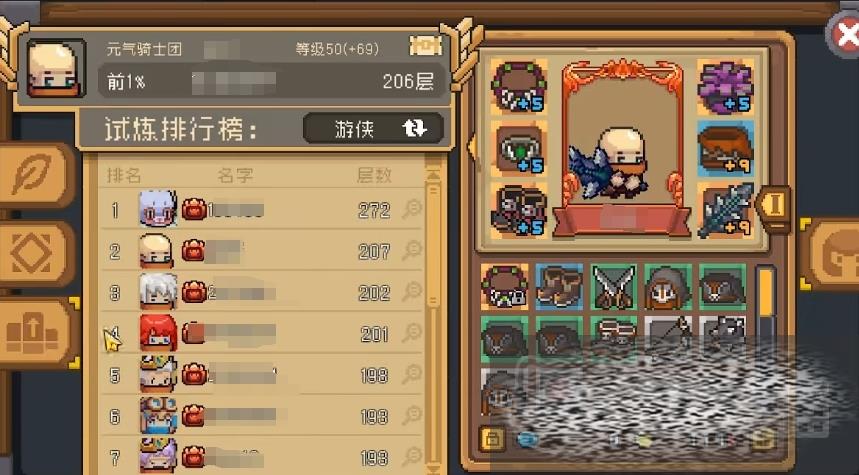Select rank 2 player row with 207

262,251
